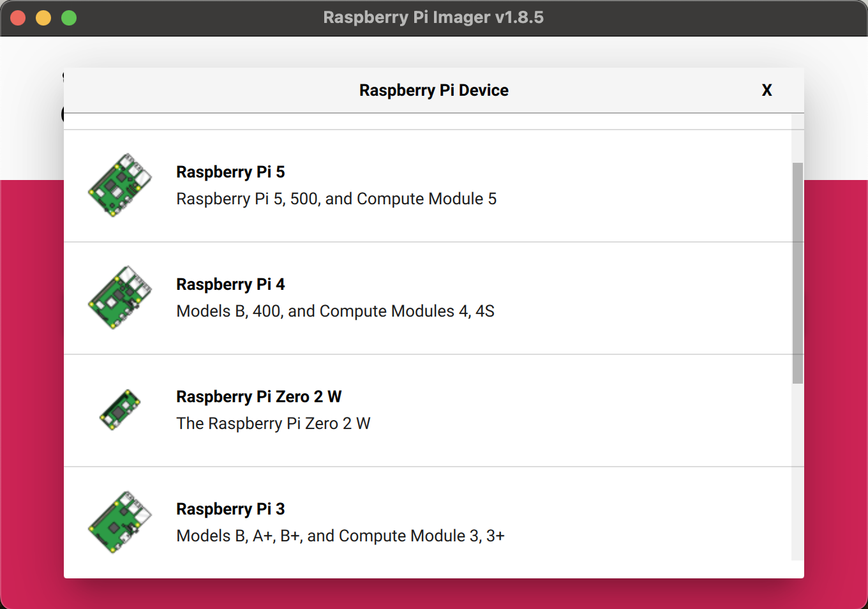Screen dimensions: 868x609
Task: Click 'The Raspberry Pi Zero 2 W' description
Action: coord(273,423)
